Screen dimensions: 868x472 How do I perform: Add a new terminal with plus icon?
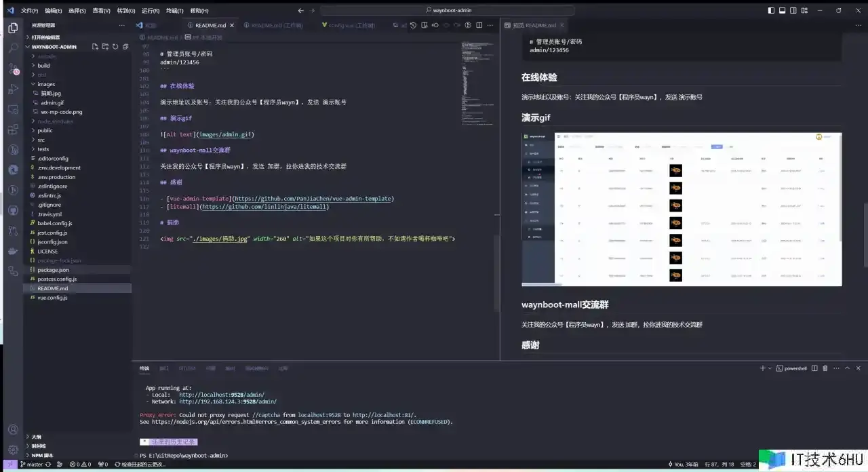click(x=762, y=368)
